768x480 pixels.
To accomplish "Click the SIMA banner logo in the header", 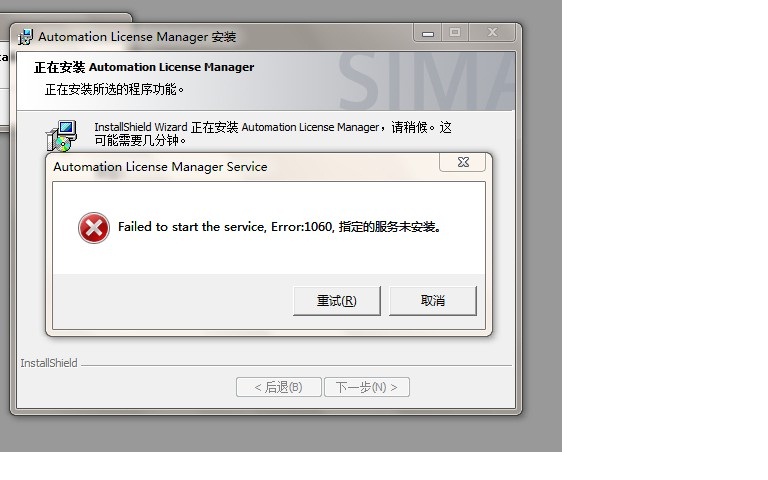I will tap(432, 78).
